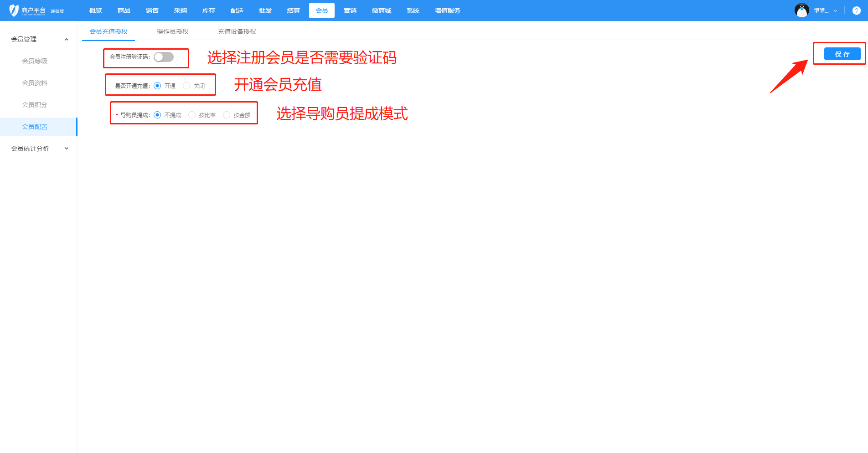Select the 按比率 commission option
This screenshot has height=453, width=868.
click(x=192, y=115)
